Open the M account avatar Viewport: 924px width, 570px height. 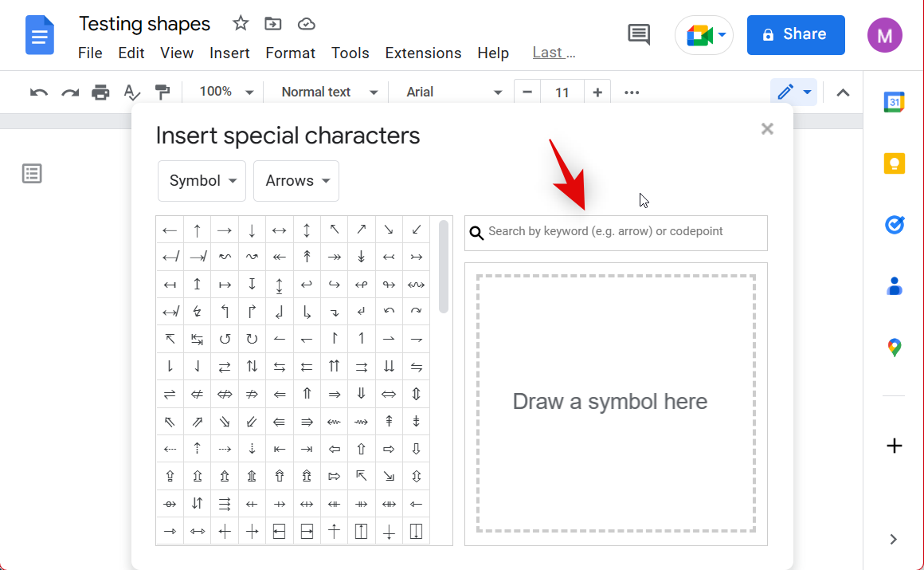[884, 35]
